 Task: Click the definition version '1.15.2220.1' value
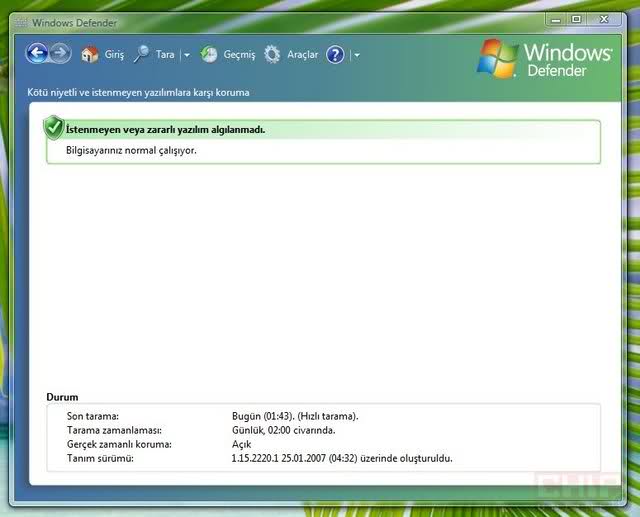(255, 459)
